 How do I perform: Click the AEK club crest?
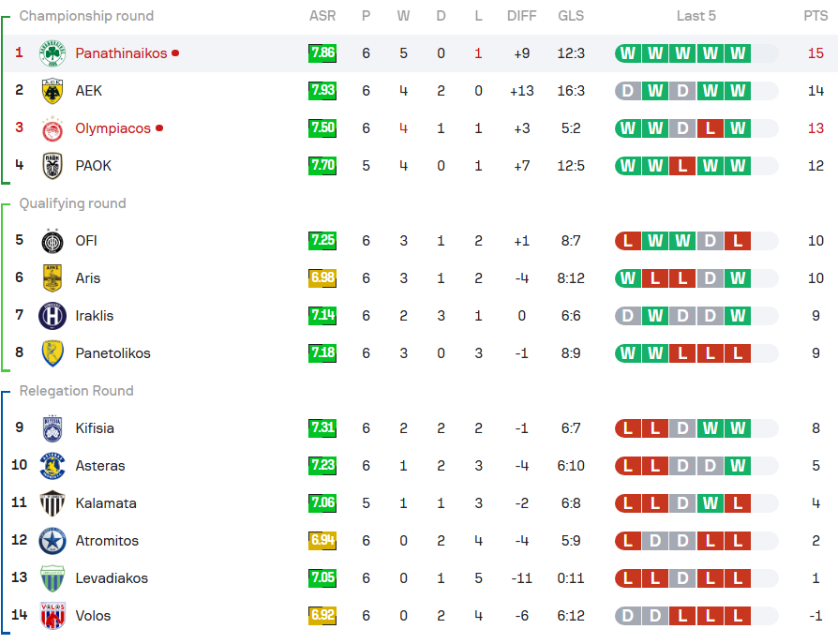coord(52,91)
